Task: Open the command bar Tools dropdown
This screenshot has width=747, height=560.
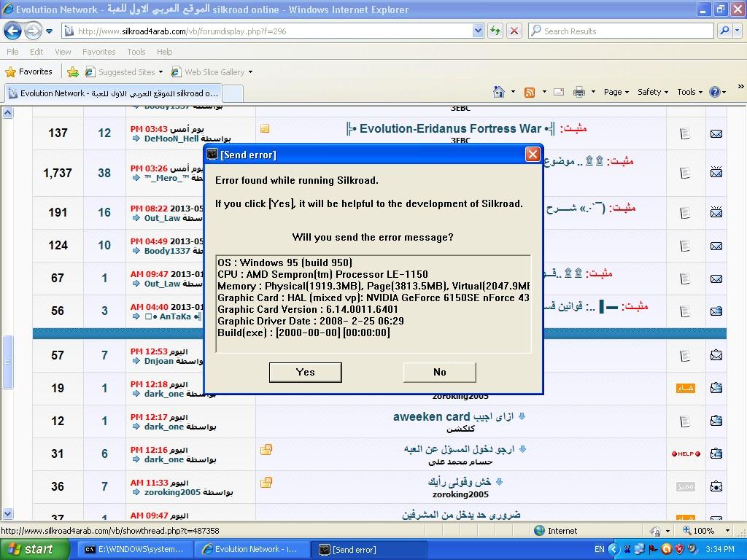Action: 690,93
